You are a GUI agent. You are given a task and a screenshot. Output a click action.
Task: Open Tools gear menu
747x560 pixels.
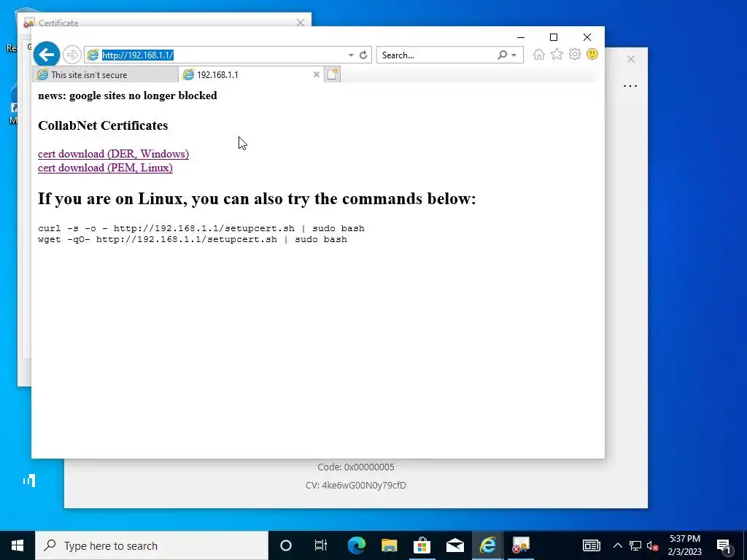tap(575, 54)
